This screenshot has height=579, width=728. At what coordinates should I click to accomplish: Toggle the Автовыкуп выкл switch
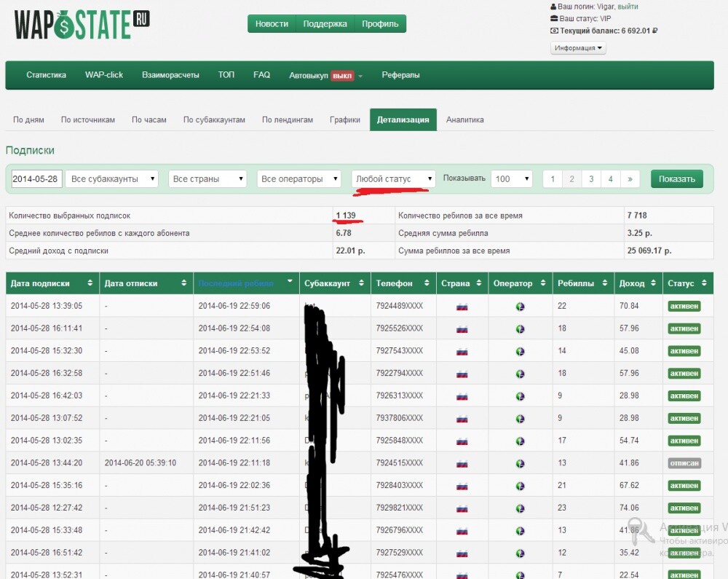pyautogui.click(x=342, y=75)
